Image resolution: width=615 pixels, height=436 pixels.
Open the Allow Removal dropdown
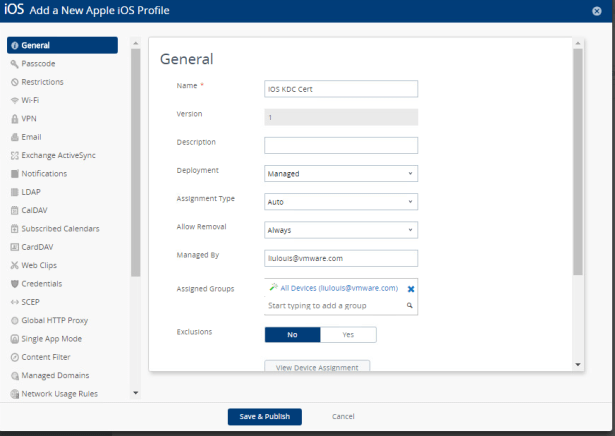pyautogui.click(x=341, y=230)
